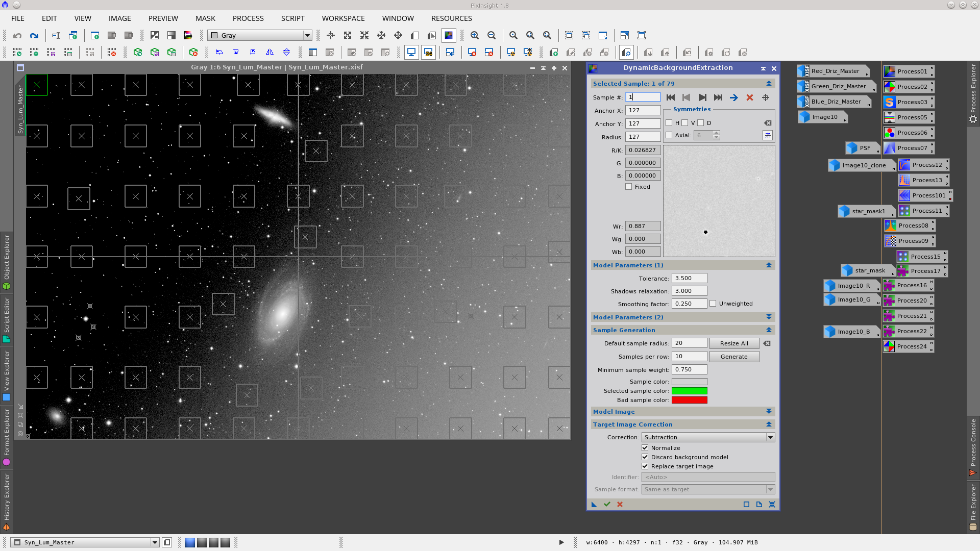Open the PROCESS menu

248,18
